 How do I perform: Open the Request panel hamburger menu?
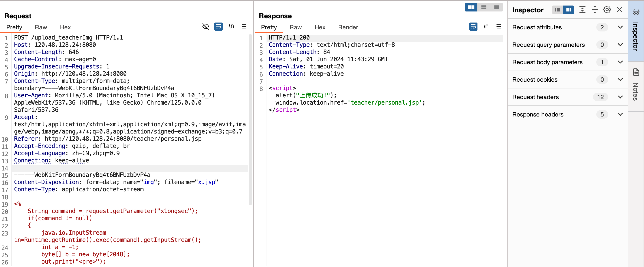pos(244,26)
